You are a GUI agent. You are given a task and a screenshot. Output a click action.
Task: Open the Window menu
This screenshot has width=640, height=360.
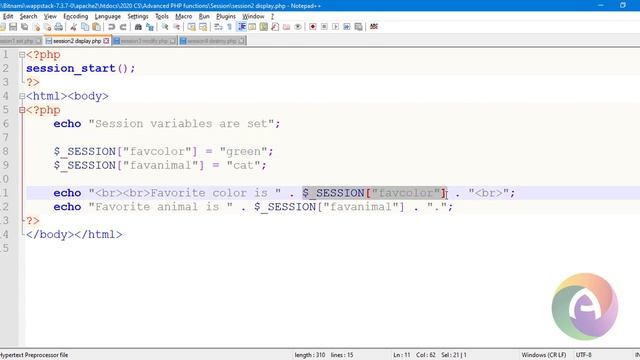(x=253, y=16)
